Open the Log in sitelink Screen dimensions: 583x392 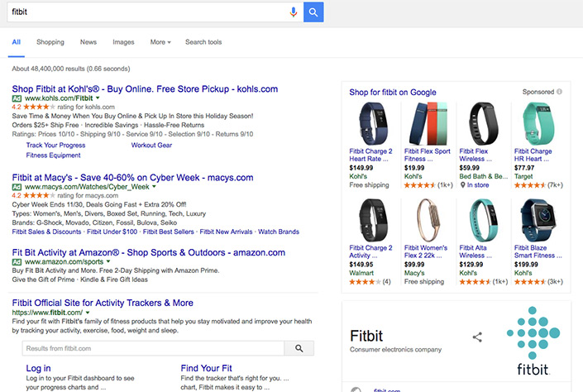[x=38, y=368]
